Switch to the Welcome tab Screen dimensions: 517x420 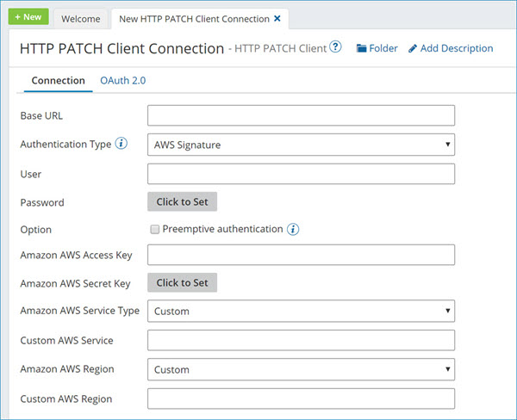coord(81,19)
